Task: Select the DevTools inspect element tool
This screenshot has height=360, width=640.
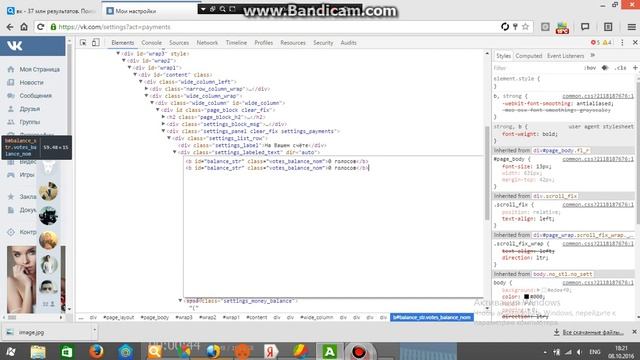Action: point(83,42)
